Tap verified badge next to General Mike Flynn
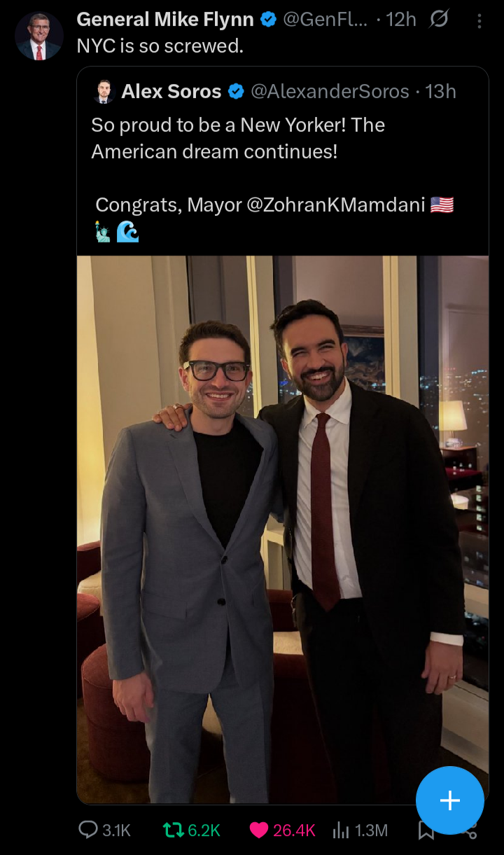The height and width of the screenshot is (855, 504). click(x=268, y=20)
